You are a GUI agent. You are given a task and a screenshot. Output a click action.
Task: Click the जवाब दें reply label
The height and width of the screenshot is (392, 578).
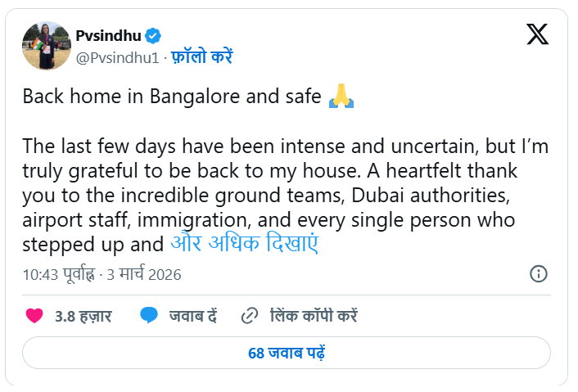coord(193,316)
